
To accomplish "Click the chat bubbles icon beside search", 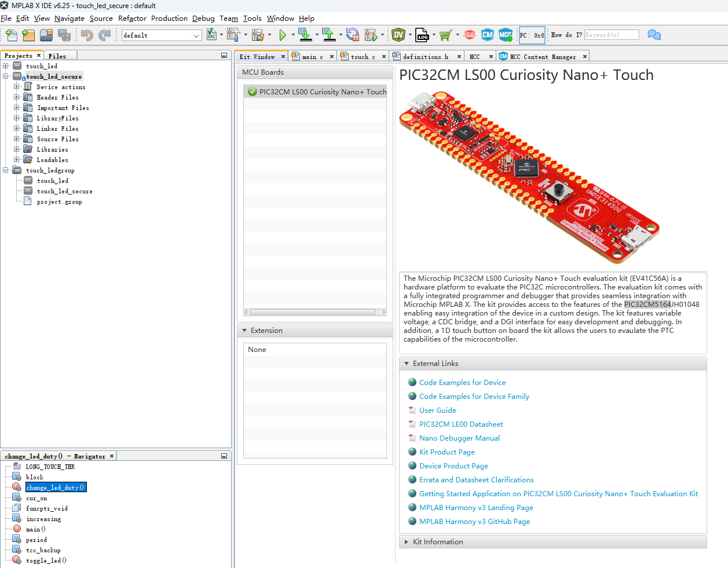I will 654,35.
